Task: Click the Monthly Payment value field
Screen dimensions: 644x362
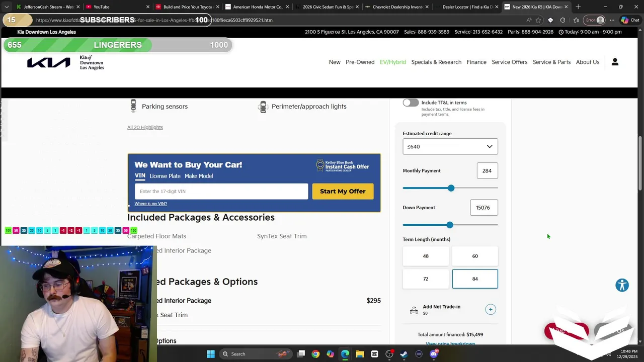Action: tap(488, 170)
